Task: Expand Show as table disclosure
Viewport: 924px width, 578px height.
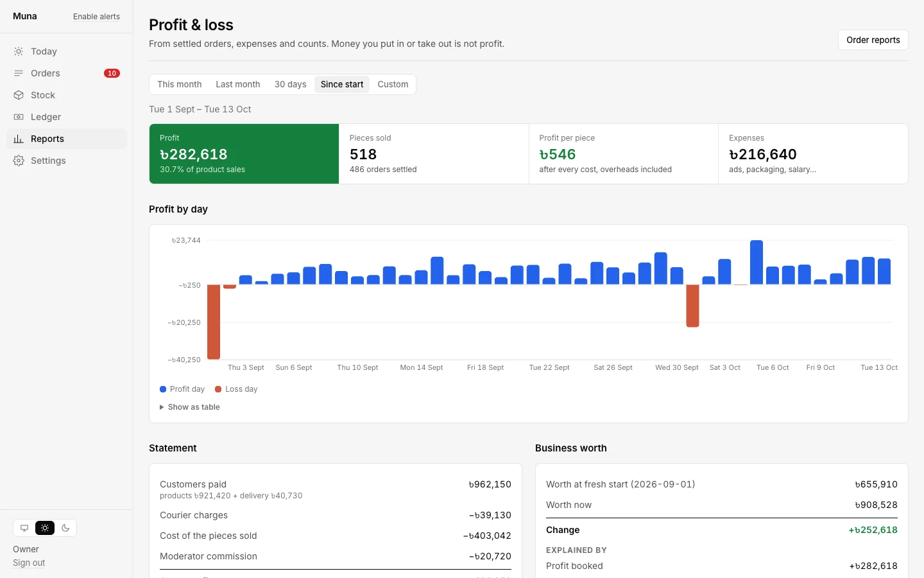Action: pyautogui.click(x=190, y=407)
